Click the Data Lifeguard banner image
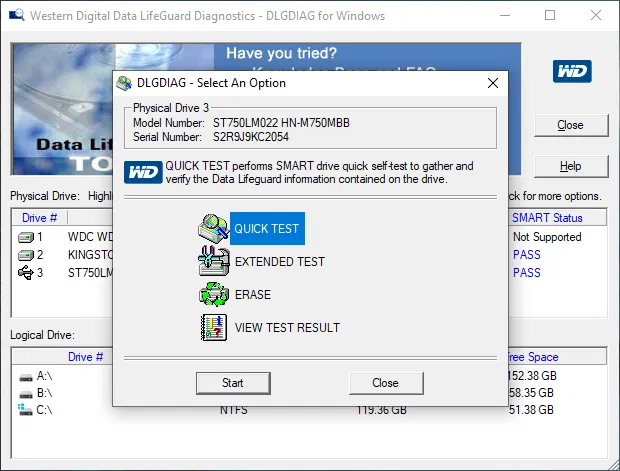The width and height of the screenshot is (620, 471). [x=63, y=109]
